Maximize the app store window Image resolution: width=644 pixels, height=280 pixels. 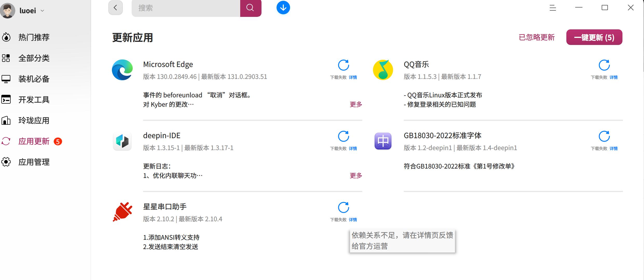(x=605, y=8)
